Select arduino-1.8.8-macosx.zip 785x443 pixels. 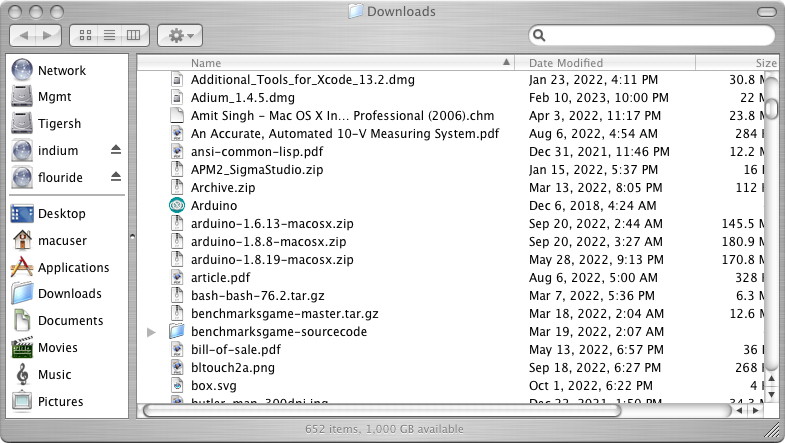268,242
